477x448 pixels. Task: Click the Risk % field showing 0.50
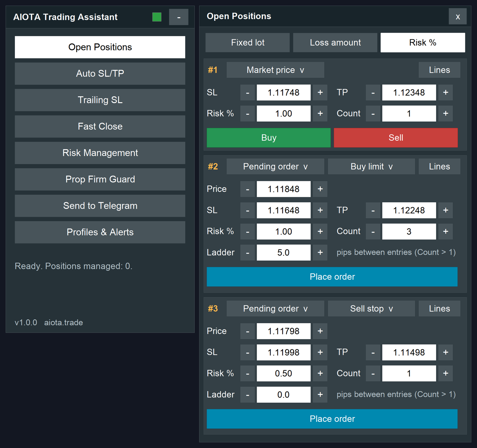tap(284, 374)
